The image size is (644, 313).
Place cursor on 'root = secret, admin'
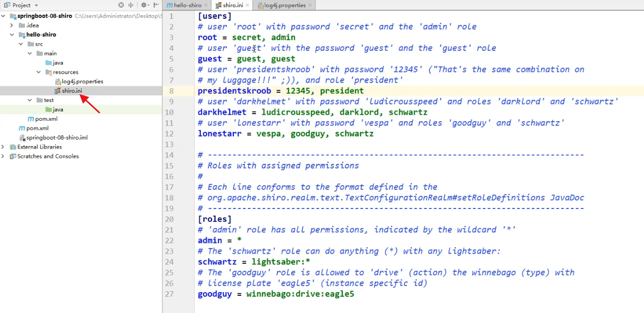pyautogui.click(x=246, y=38)
